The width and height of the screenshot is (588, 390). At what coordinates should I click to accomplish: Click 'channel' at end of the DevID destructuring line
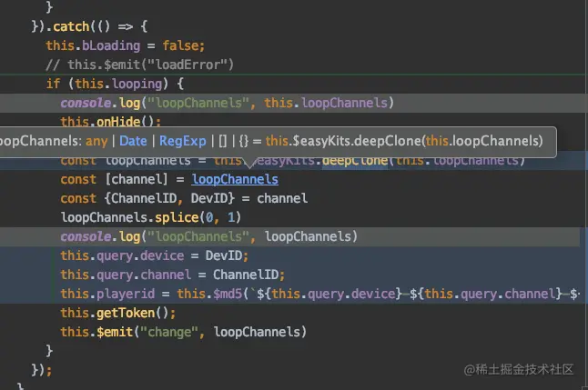[x=282, y=198]
